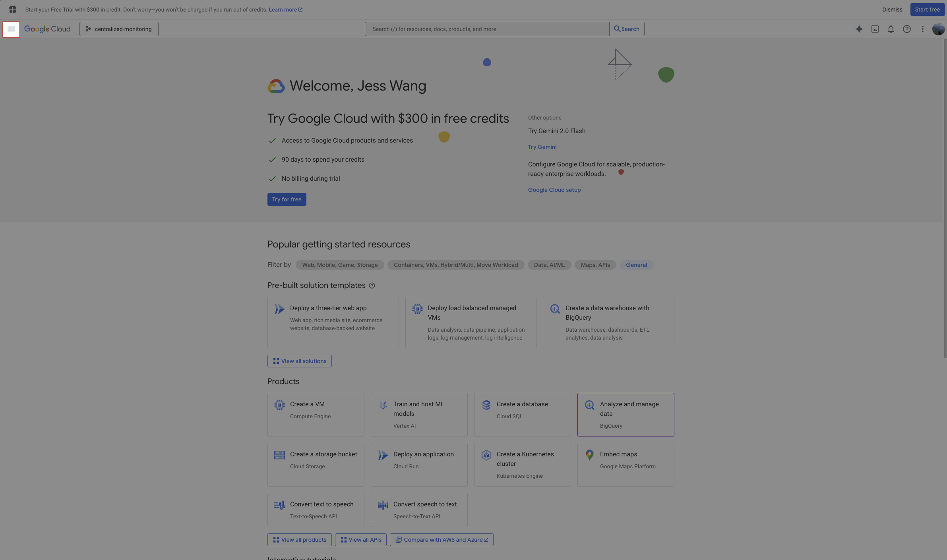Click the Kubernetes Engine hexagon icon
Image resolution: width=947 pixels, height=560 pixels.
pyautogui.click(x=486, y=455)
